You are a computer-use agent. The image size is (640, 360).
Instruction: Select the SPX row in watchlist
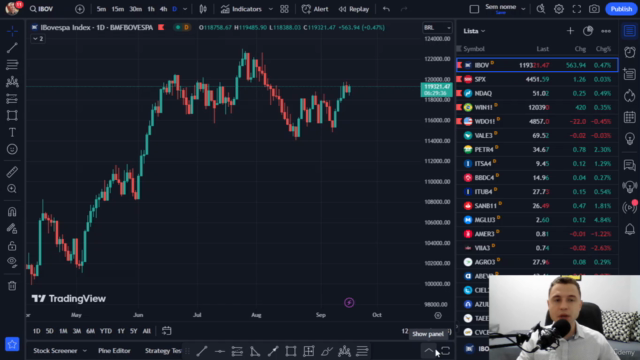(x=537, y=79)
